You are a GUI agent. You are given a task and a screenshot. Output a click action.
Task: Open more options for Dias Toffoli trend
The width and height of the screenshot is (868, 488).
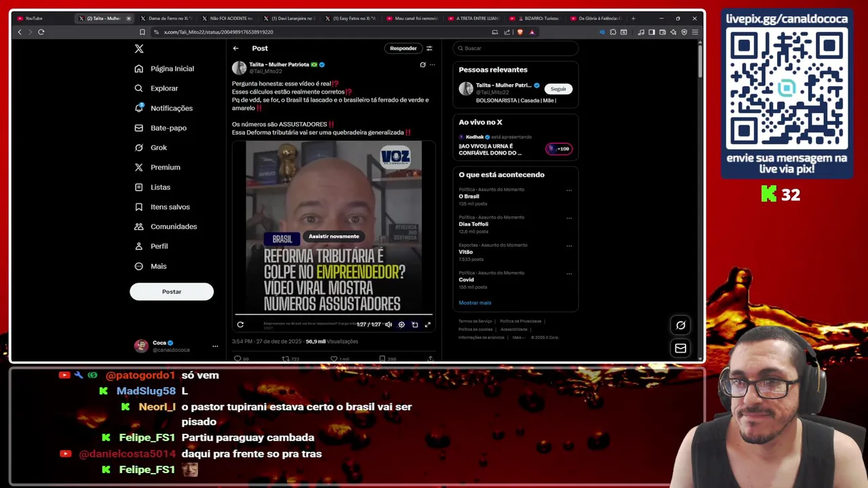coord(569,218)
